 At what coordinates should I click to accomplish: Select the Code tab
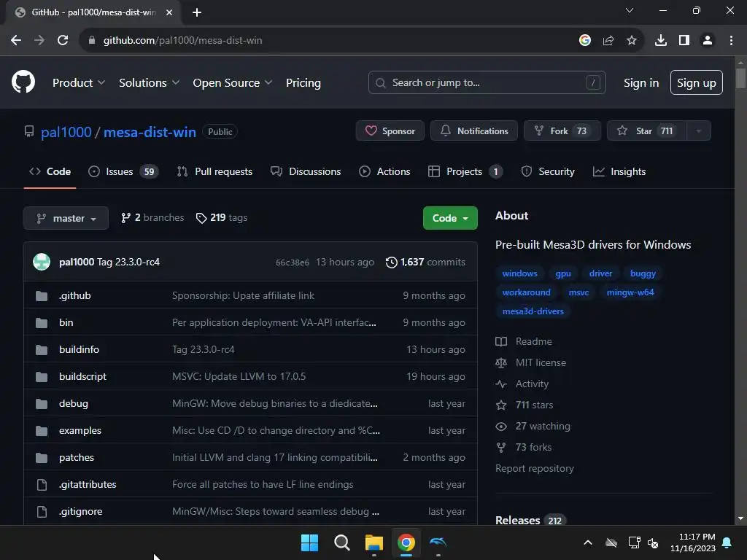coord(50,171)
